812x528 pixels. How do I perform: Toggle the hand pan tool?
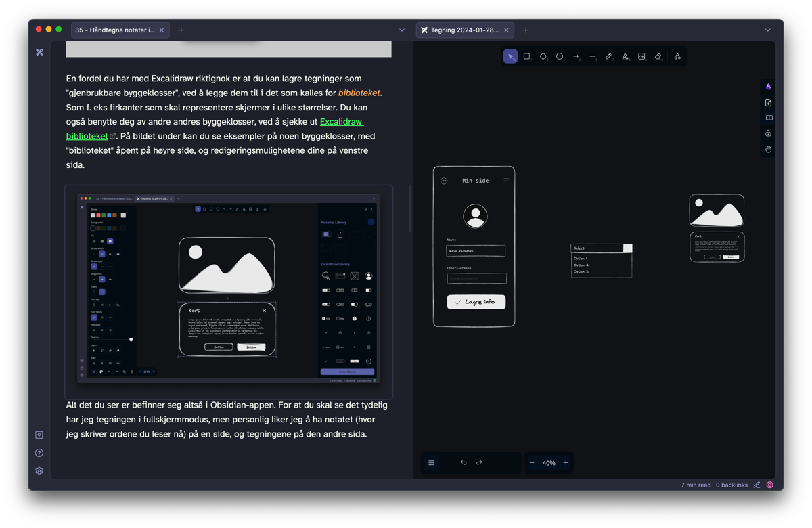pos(769,149)
